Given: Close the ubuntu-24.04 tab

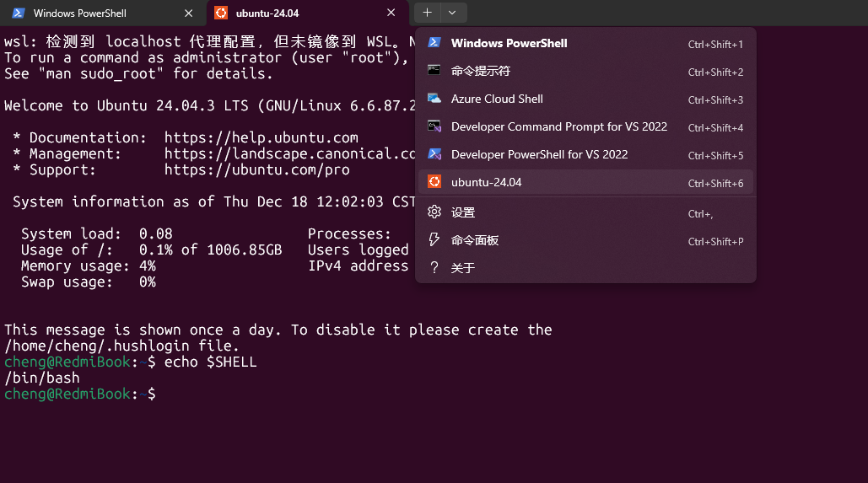Looking at the screenshot, I should [391, 13].
